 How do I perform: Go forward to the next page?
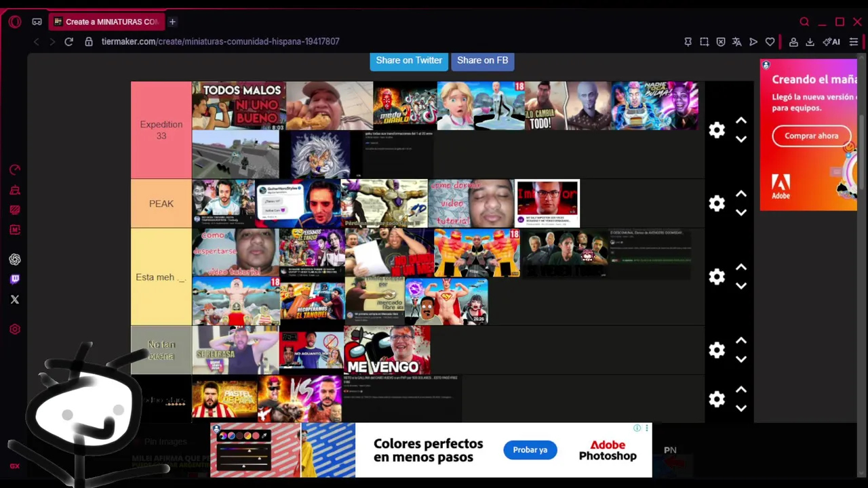pyautogui.click(x=52, y=41)
